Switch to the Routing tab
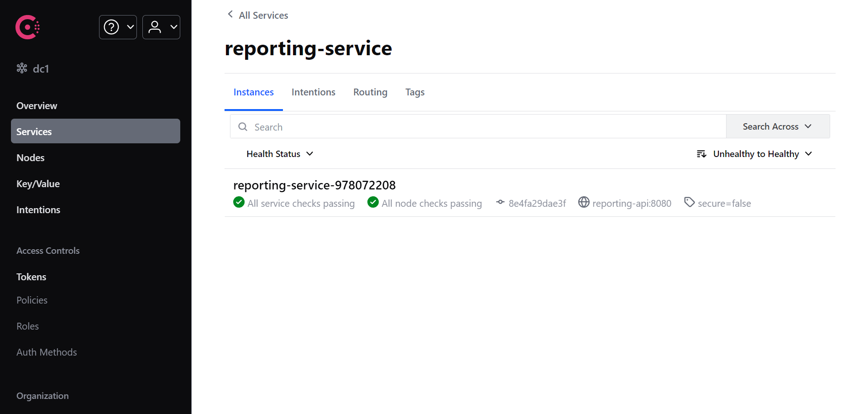The width and height of the screenshot is (868, 414). [x=370, y=92]
